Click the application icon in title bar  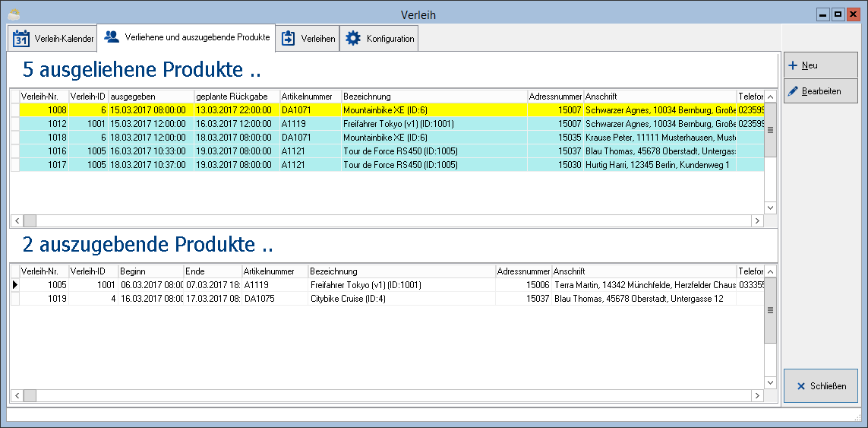14,14
